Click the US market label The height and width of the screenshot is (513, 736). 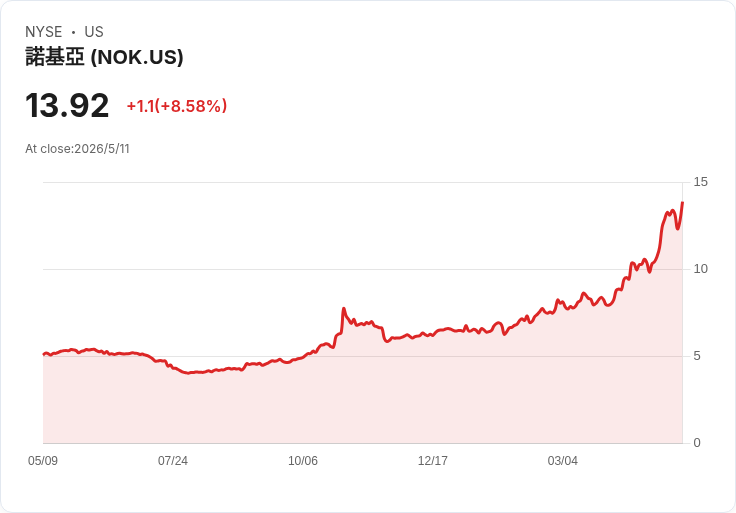tap(94, 32)
